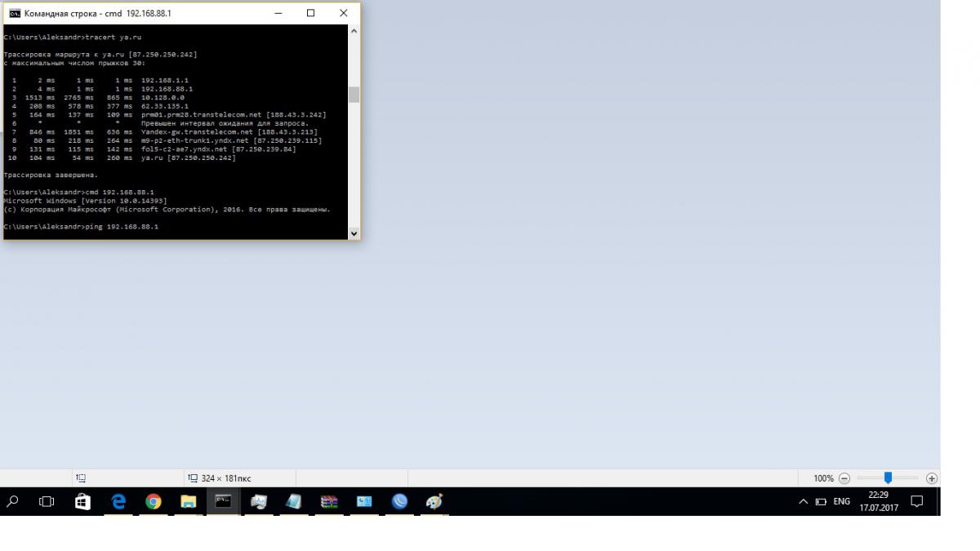980x551 pixels.
Task: Click the Paint zoom slider handle
Action: click(888, 478)
